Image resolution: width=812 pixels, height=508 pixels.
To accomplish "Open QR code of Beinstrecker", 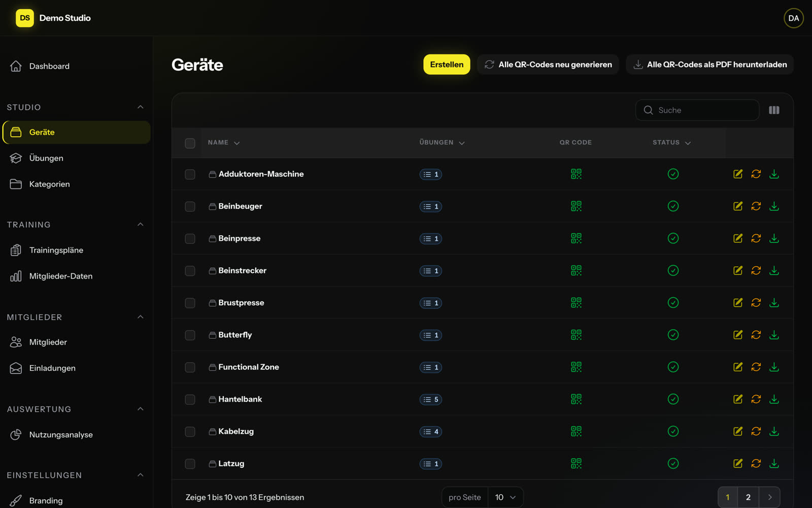I will click(x=576, y=270).
